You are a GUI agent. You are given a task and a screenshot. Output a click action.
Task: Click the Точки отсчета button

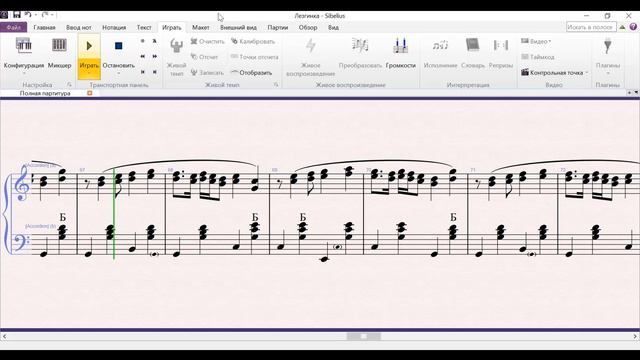point(255,57)
